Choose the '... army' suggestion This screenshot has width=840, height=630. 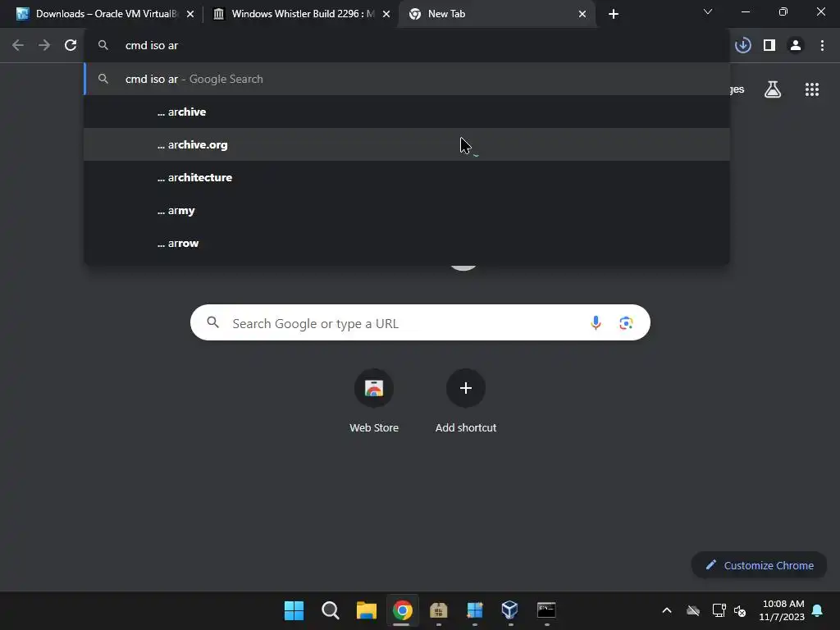[x=407, y=211]
